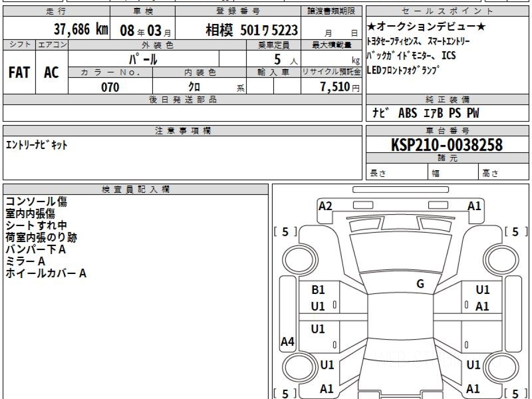Image resolution: width=532 pixels, height=399 pixels.
Task: Click the A2 damage mark on front bumper
Action: (x=325, y=206)
